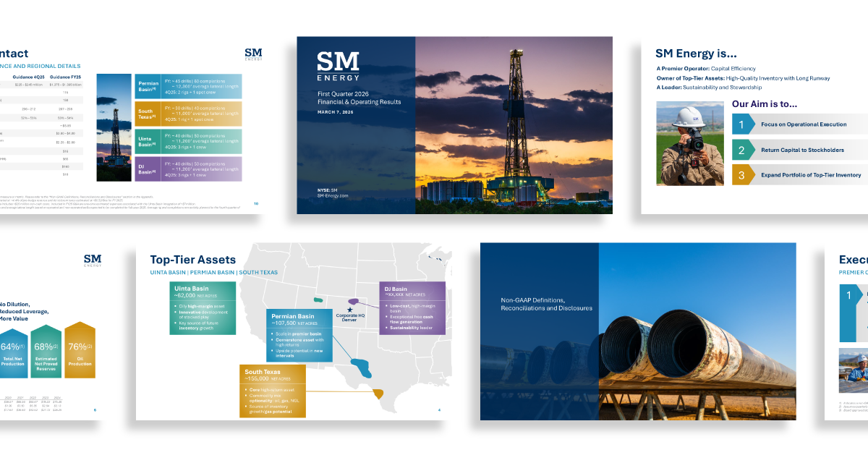Click the "~62,000 NET ACRES" text in Uinta callout

click(x=195, y=296)
